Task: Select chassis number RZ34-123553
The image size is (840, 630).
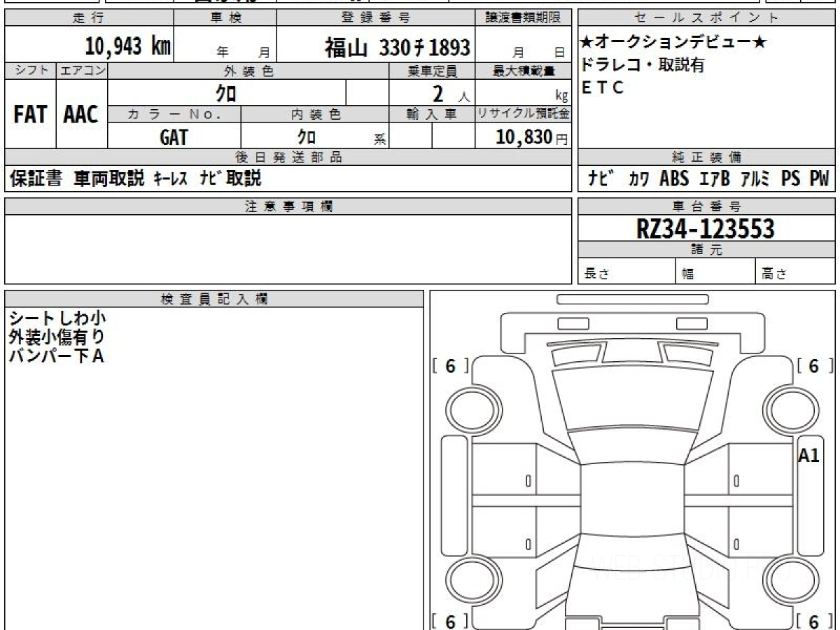Action: (706, 229)
